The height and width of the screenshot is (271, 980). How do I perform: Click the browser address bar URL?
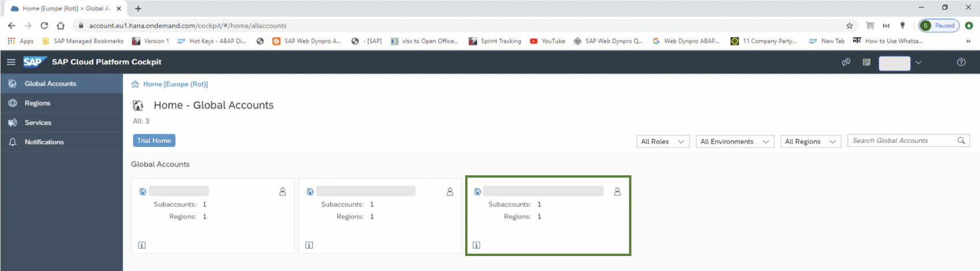click(188, 26)
